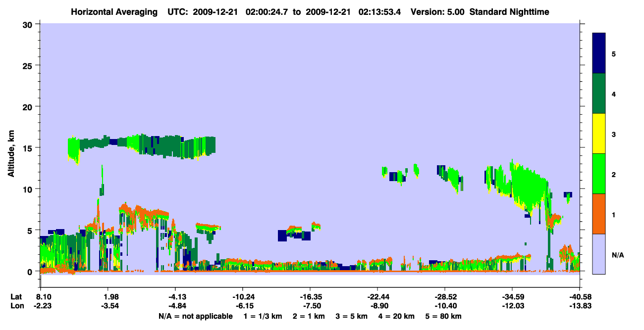Click the legend entry '2 = 1 km'
This screenshot has height=330, width=644.
tap(309, 316)
